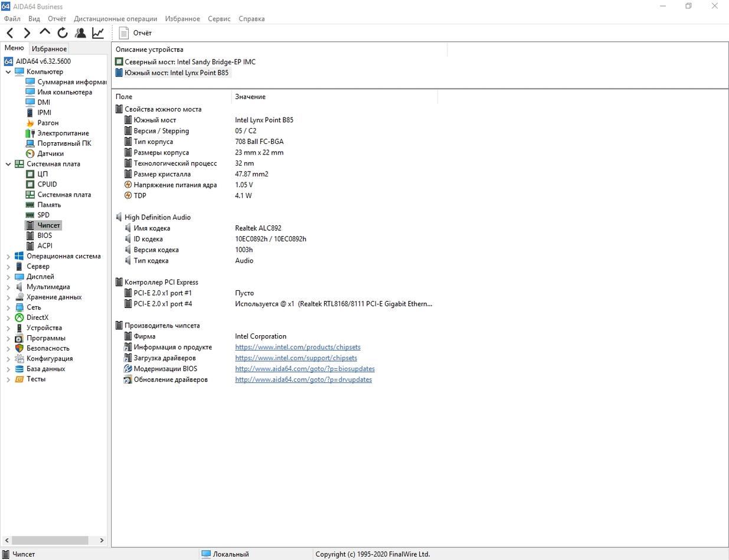The width and height of the screenshot is (729, 560).
Task: Open the graph chart toolbar icon
Action: 98,33
